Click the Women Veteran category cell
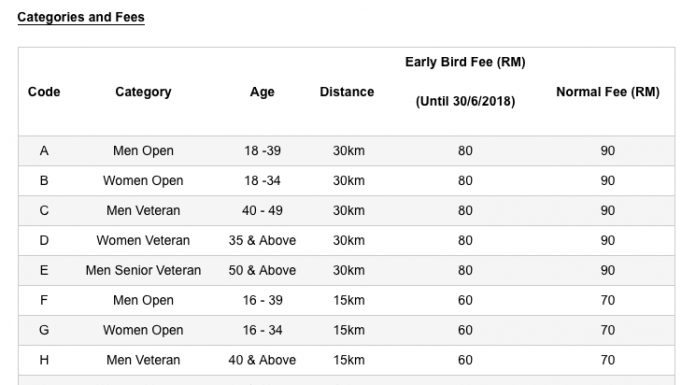 pos(143,240)
